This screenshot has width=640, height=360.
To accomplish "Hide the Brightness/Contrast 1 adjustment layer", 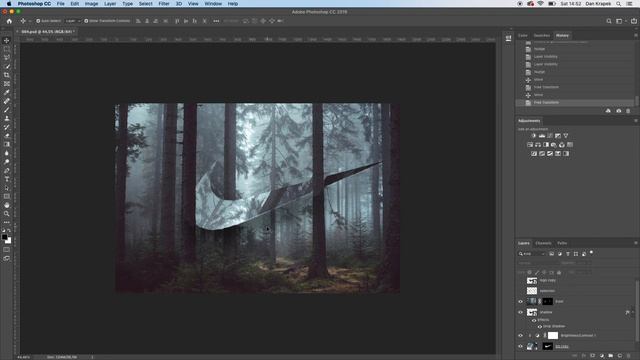I will [x=520, y=336].
